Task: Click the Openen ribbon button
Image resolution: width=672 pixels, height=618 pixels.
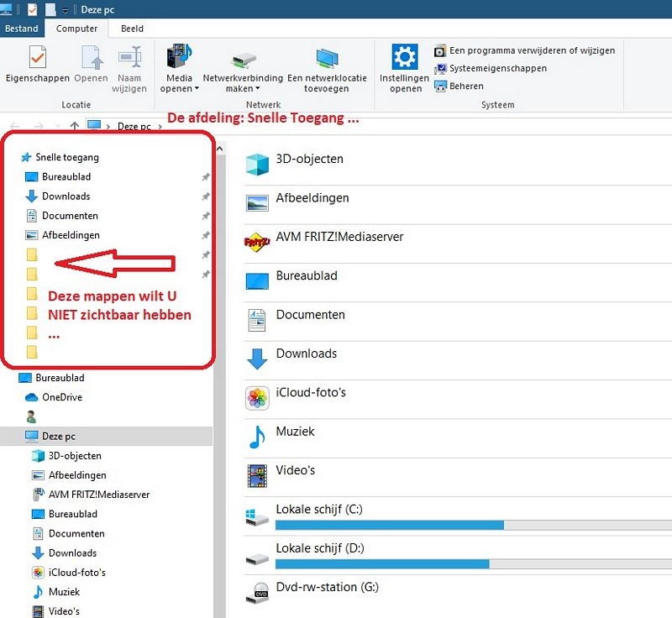Action: [x=91, y=63]
